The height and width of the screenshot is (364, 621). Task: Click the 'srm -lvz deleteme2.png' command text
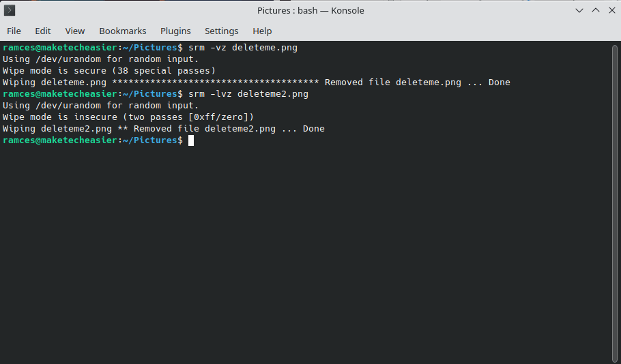coord(248,94)
